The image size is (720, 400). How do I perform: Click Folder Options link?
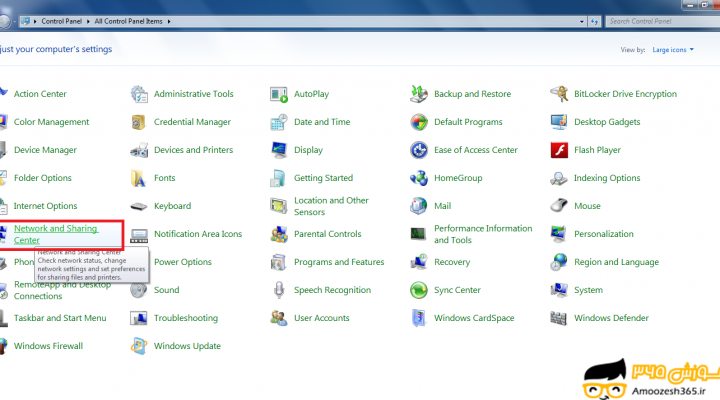(43, 178)
